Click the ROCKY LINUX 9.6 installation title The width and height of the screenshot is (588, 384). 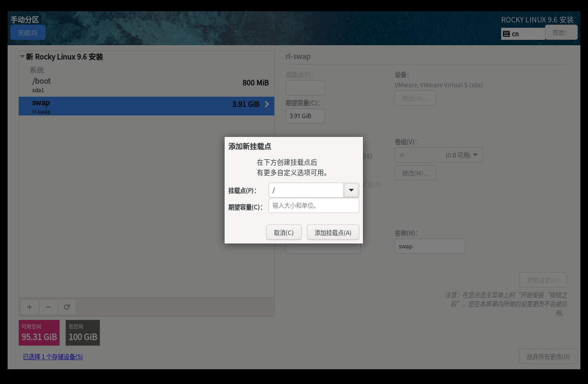pyautogui.click(x=537, y=20)
